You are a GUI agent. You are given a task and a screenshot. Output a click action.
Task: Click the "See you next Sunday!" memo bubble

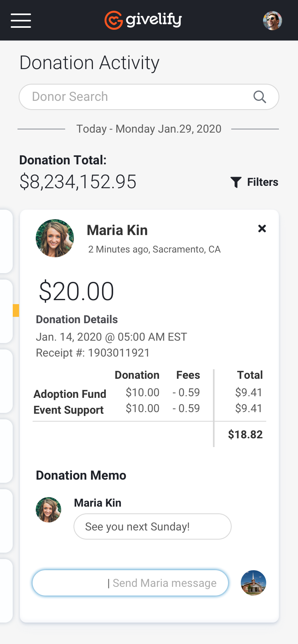(153, 526)
